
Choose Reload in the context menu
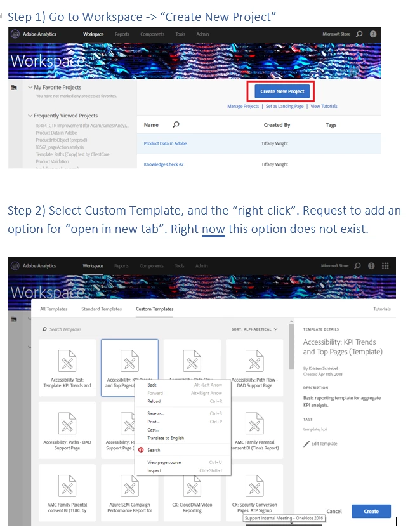click(x=183, y=401)
